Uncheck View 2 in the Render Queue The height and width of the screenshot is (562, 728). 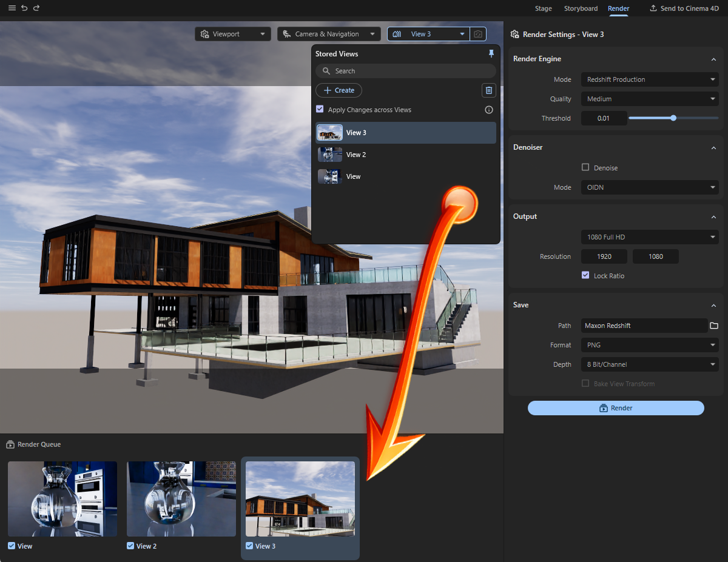pos(130,546)
